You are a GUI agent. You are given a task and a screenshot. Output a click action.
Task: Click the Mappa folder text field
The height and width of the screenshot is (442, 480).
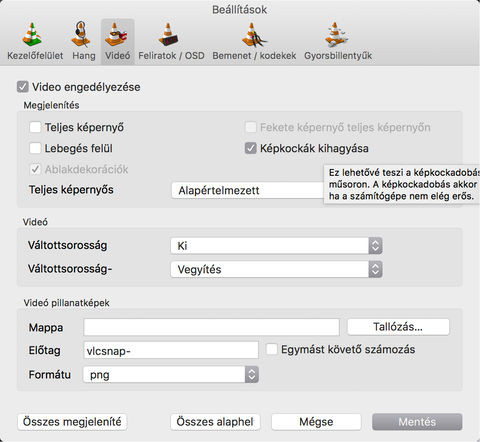pyautogui.click(x=211, y=327)
